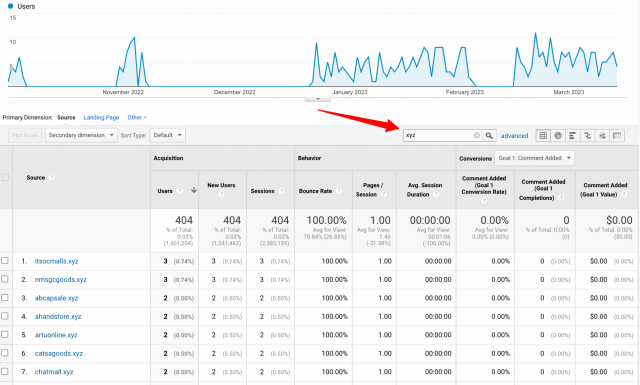Click the March 2023 axis label

[569, 92]
